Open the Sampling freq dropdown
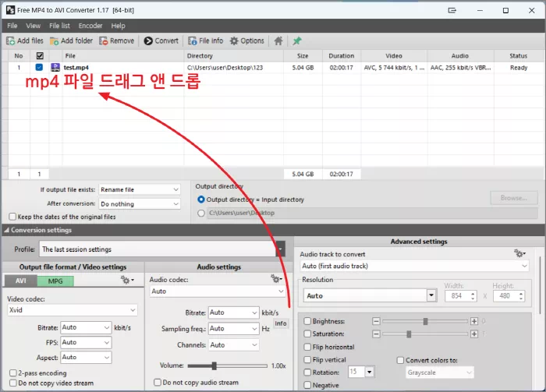 pos(234,329)
